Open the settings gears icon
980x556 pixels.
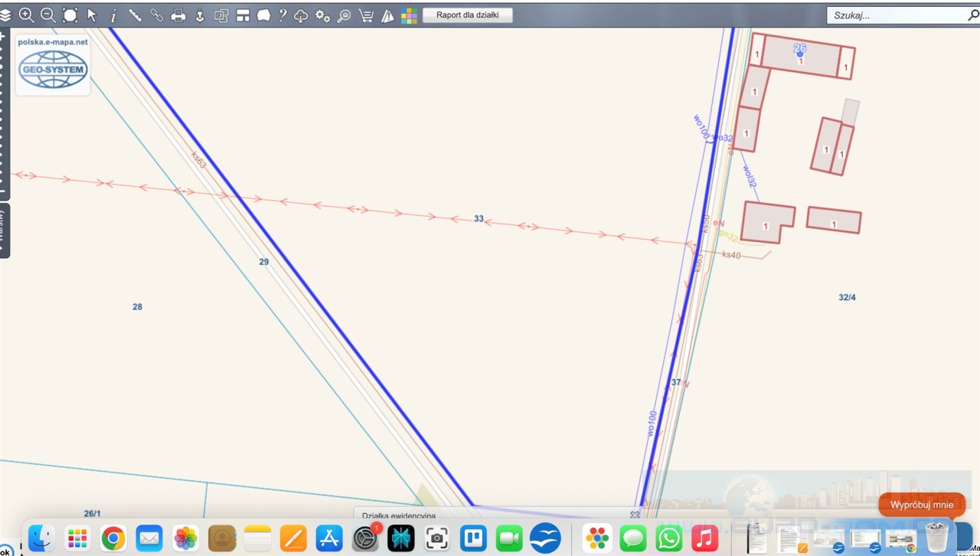(x=322, y=15)
